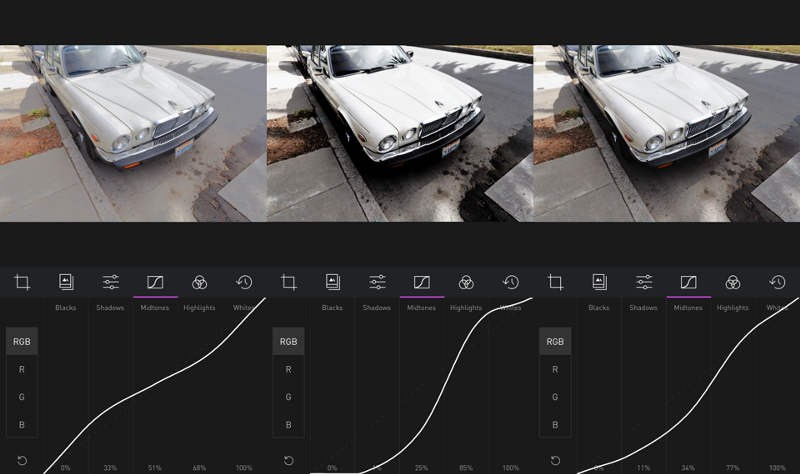Click the Midtones region label in the left panel

(155, 308)
